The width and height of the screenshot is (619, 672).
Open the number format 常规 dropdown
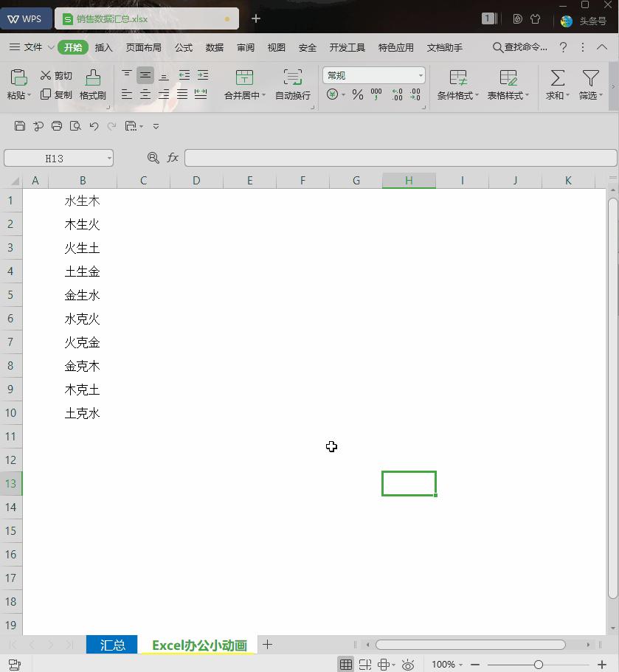373,75
